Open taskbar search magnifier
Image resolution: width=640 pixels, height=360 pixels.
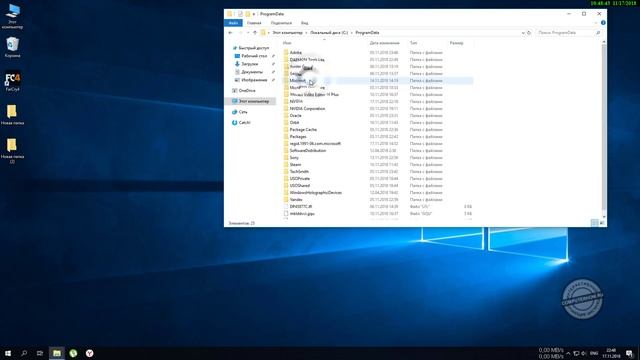pyautogui.click(x=24, y=353)
